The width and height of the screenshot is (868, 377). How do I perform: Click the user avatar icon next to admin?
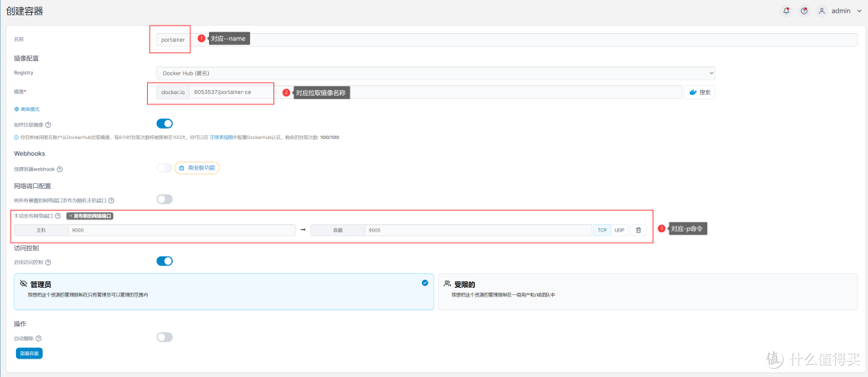coord(822,10)
